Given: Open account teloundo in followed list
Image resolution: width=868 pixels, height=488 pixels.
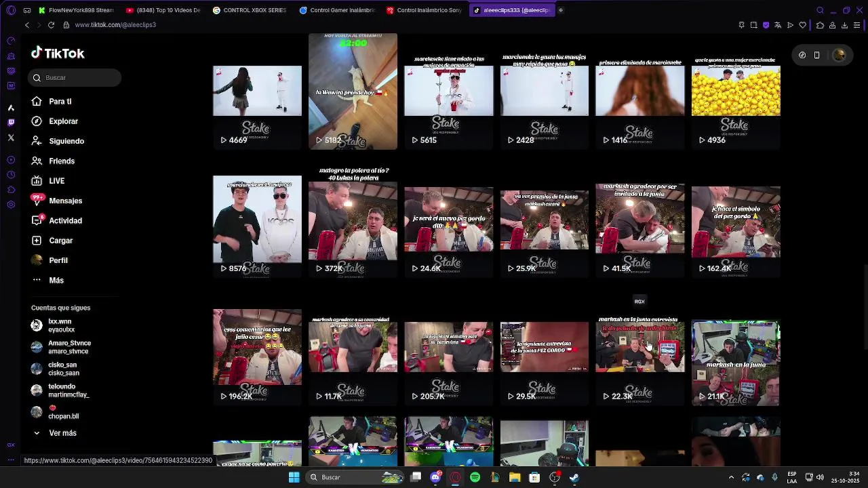Looking at the screenshot, I should pyautogui.click(x=60, y=390).
